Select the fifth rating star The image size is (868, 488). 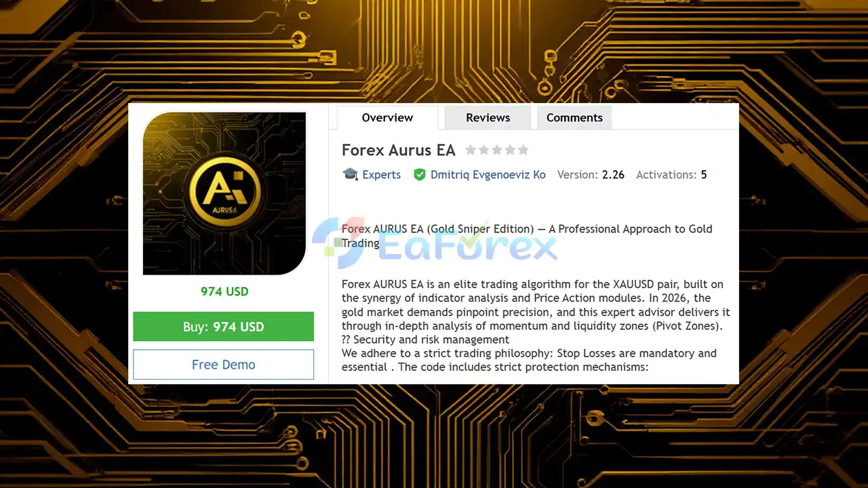523,149
